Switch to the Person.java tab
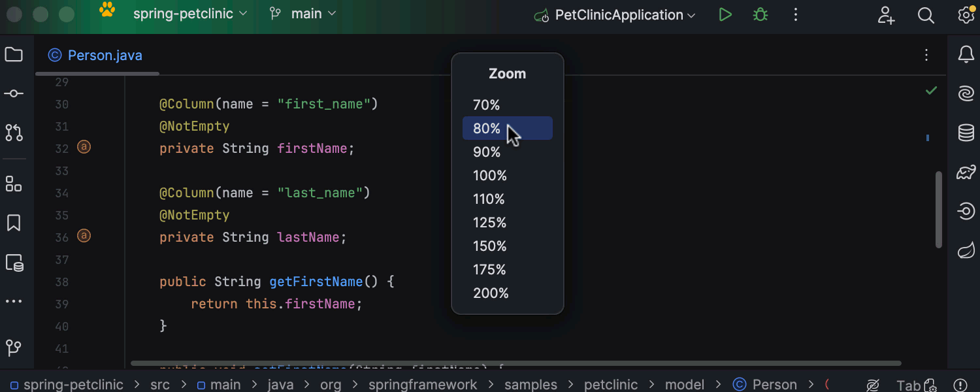This screenshot has height=392, width=980. pos(97,56)
